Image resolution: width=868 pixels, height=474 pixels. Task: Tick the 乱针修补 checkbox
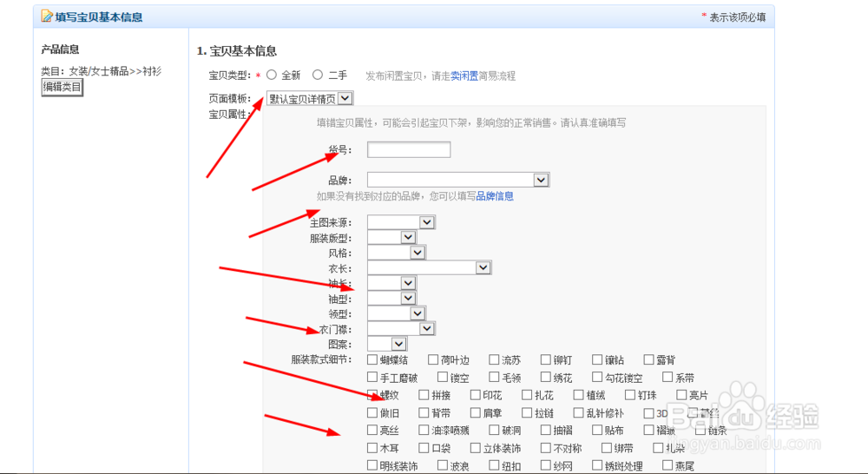tap(578, 412)
